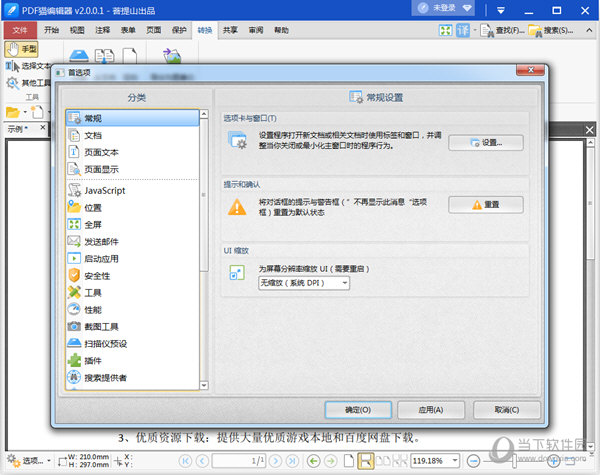The width and height of the screenshot is (600, 475).
Task: Select the 插件 plugin puzzle icon
Action: [74, 360]
